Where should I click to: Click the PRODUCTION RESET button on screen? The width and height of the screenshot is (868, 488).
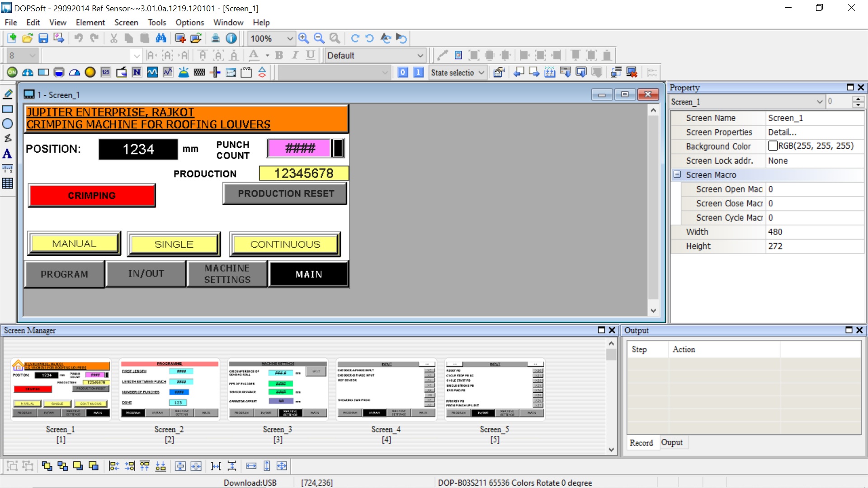[286, 194]
